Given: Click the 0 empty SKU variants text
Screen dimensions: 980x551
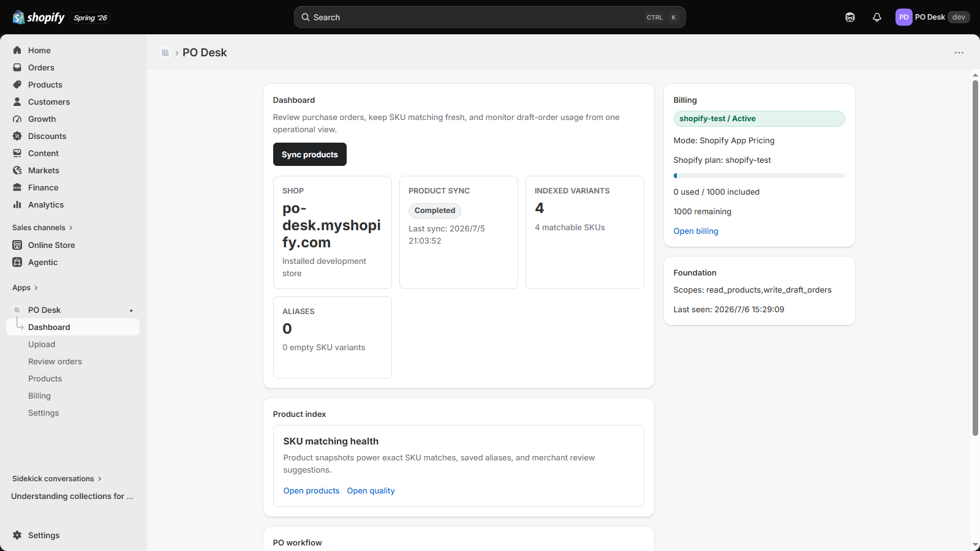Looking at the screenshot, I should tap(323, 347).
